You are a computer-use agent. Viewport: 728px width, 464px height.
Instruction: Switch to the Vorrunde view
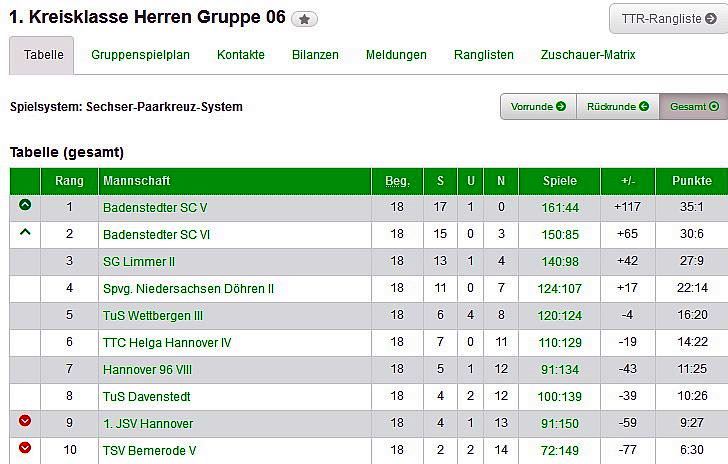[538, 106]
